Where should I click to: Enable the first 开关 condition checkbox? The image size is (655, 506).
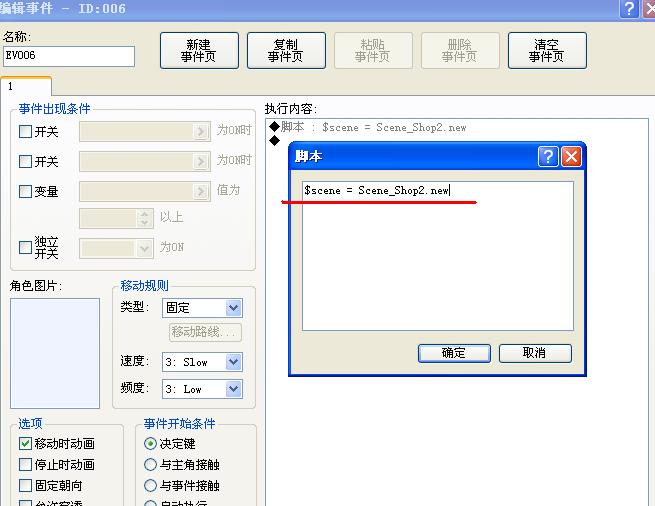coord(25,132)
